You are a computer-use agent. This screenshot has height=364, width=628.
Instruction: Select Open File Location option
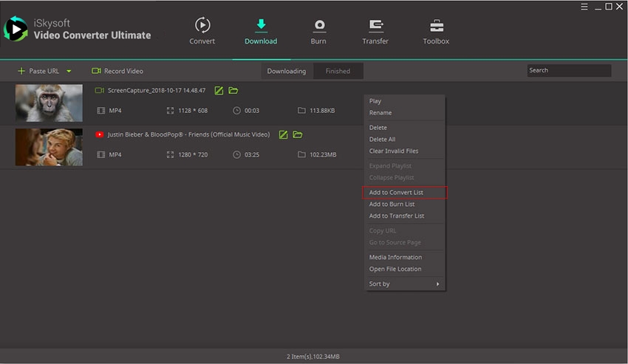[x=395, y=269]
